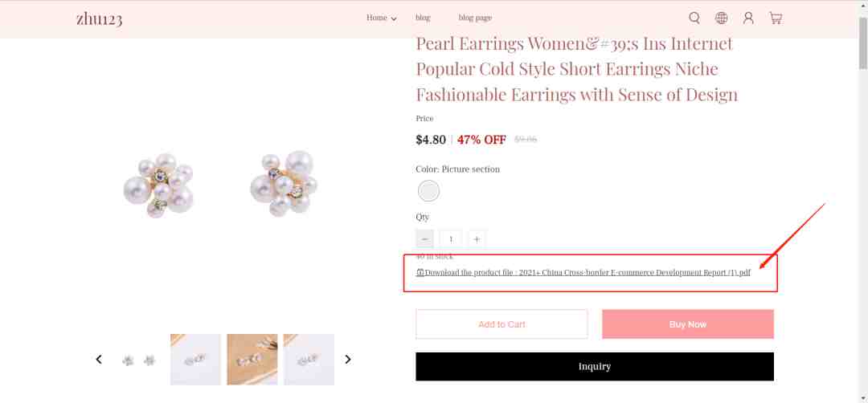Click the globe language icon
The height and width of the screenshot is (403, 868).
pos(721,18)
